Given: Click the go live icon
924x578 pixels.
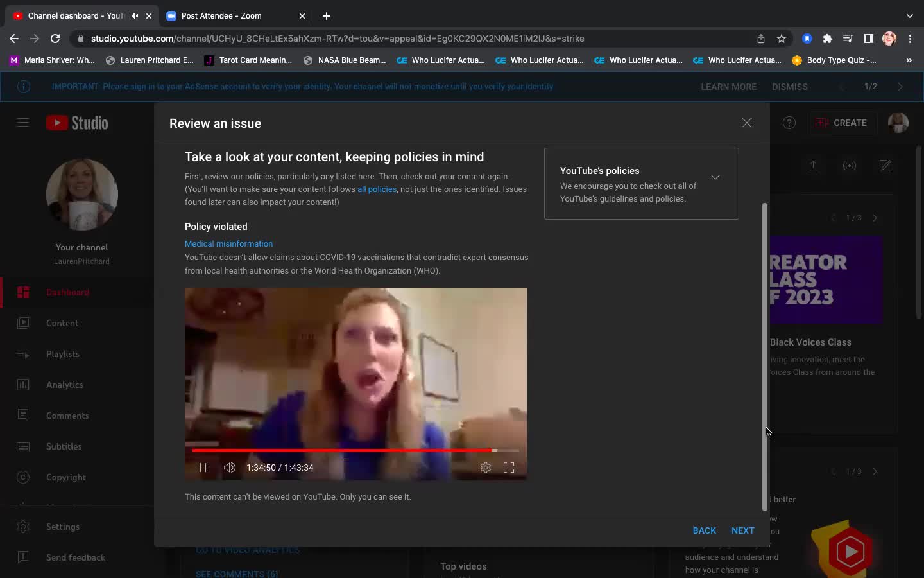Looking at the screenshot, I should [850, 166].
